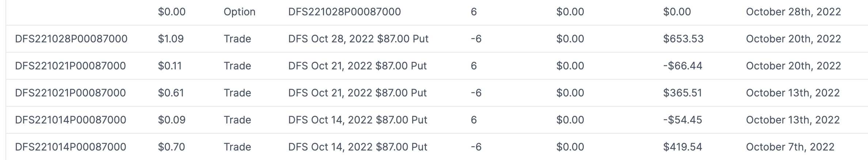Select the -$54.45 amount entry
Viewport: 868px width, 160px height.
click(682, 120)
